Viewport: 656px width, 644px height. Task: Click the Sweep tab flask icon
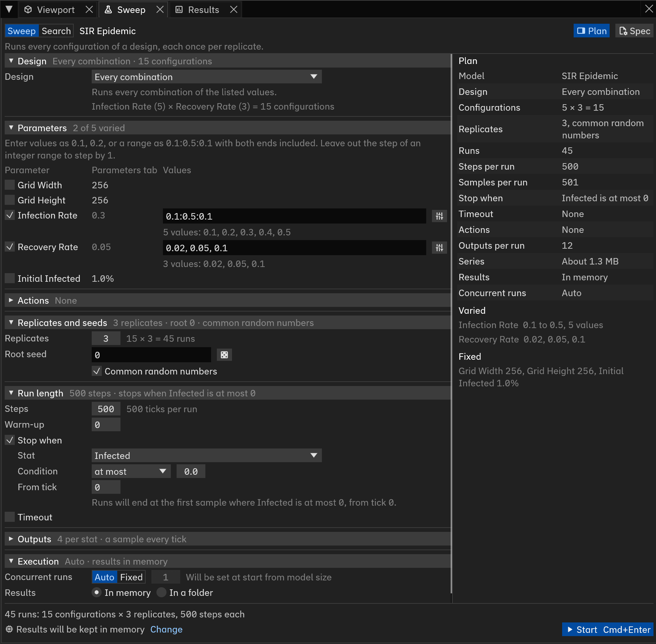(108, 10)
